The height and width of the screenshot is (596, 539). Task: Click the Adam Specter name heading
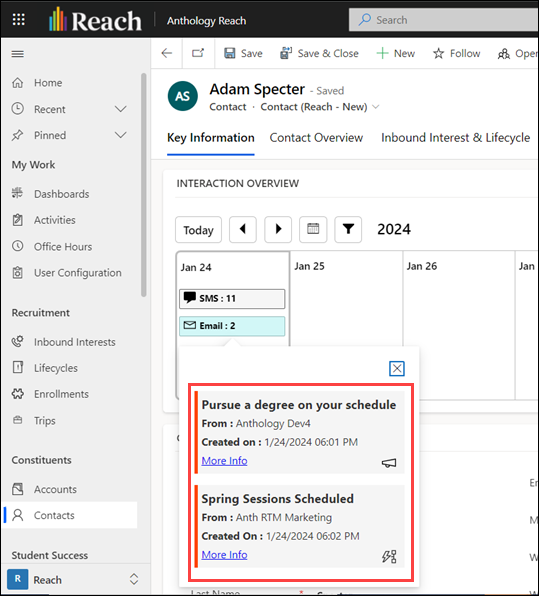point(257,90)
